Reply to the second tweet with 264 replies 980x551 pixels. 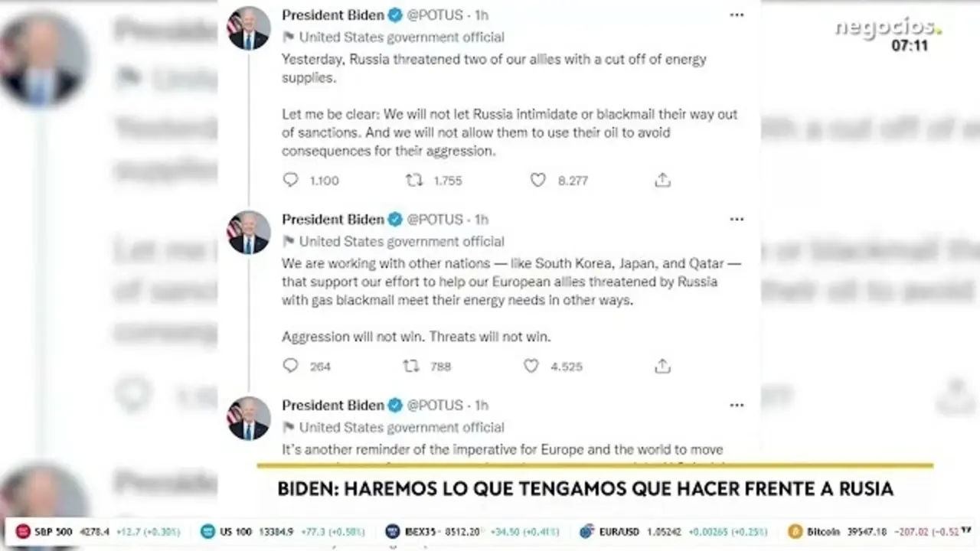(x=290, y=366)
